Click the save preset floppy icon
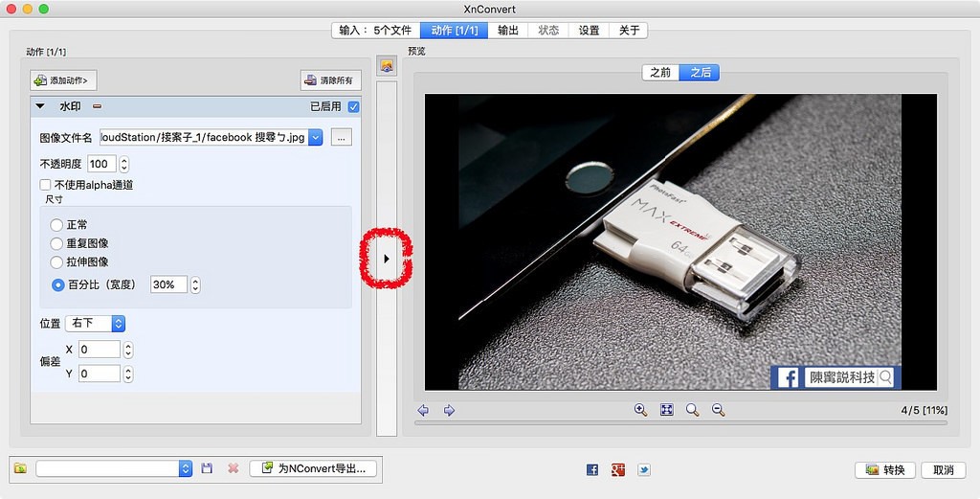Screen dimensions: 980x499 [207, 467]
